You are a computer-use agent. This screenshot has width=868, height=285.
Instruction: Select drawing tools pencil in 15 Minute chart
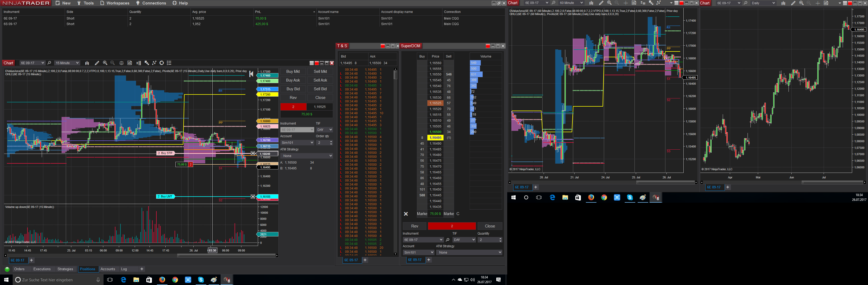tap(97, 63)
